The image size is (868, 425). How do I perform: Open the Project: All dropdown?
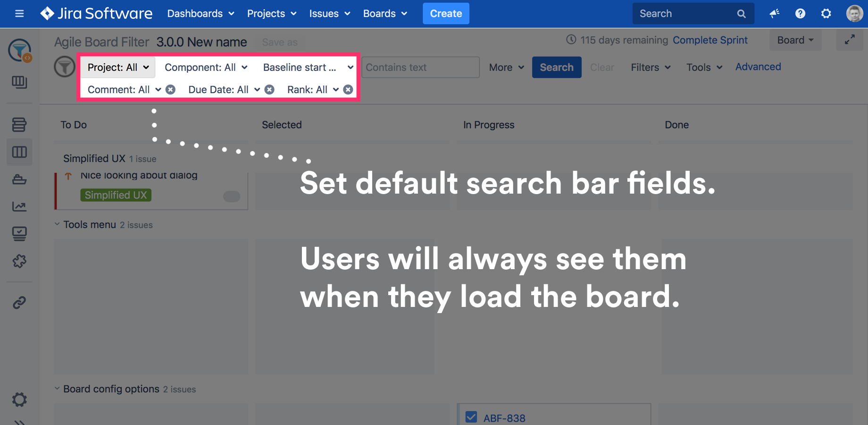pos(117,67)
